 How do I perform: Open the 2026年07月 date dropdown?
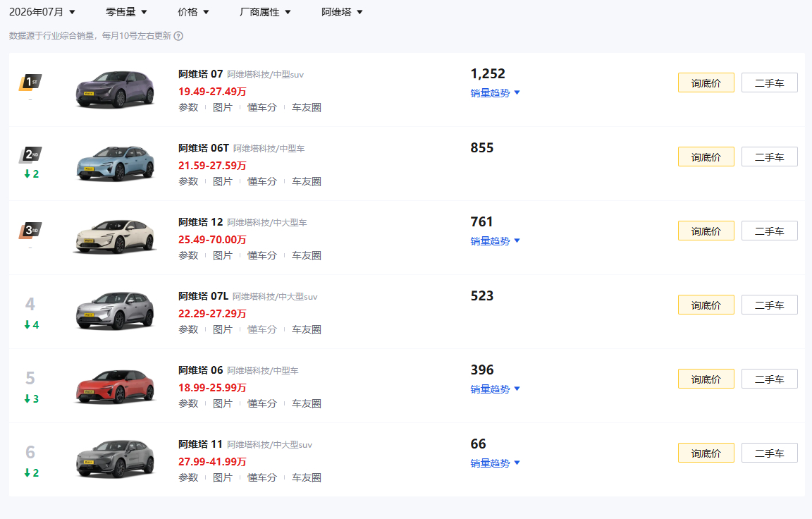pos(42,12)
